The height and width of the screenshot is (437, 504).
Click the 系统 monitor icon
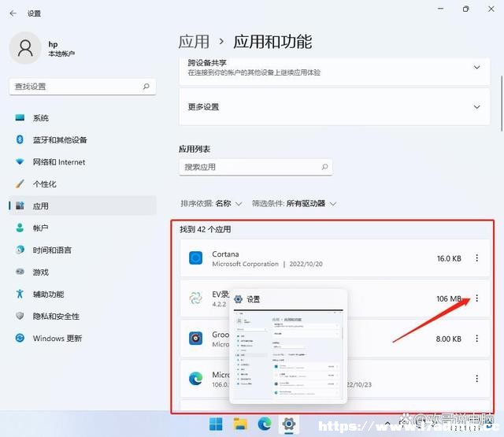pos(20,117)
